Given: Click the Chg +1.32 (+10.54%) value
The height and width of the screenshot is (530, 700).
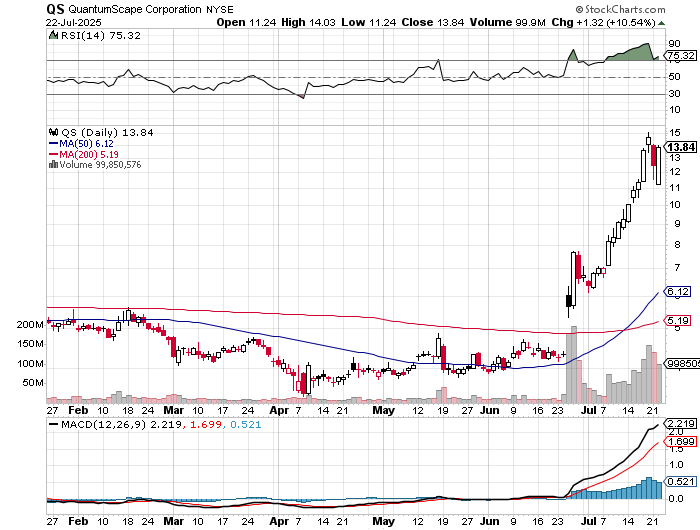Looking at the screenshot, I should pyautogui.click(x=604, y=22).
